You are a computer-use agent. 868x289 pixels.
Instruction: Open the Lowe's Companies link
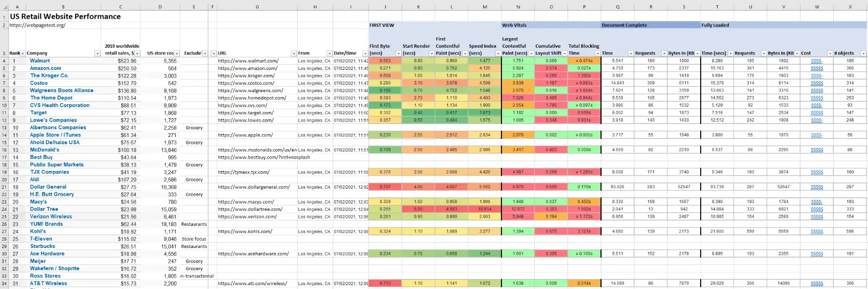pos(54,120)
